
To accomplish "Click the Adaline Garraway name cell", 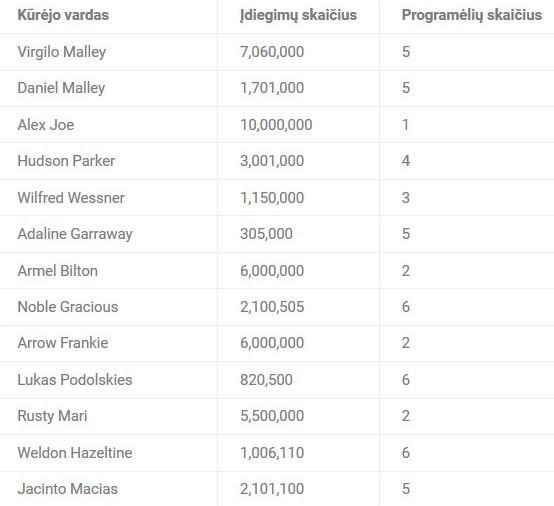I will point(75,234).
